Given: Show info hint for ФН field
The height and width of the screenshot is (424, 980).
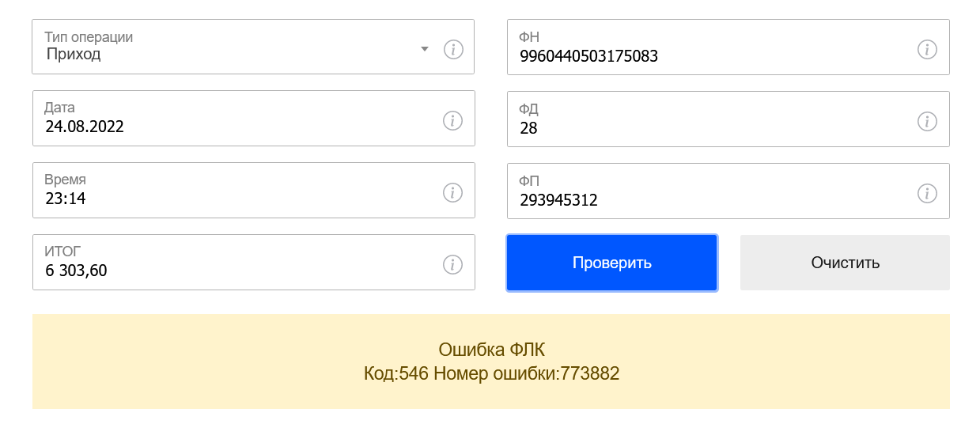Looking at the screenshot, I should pos(927,49).
